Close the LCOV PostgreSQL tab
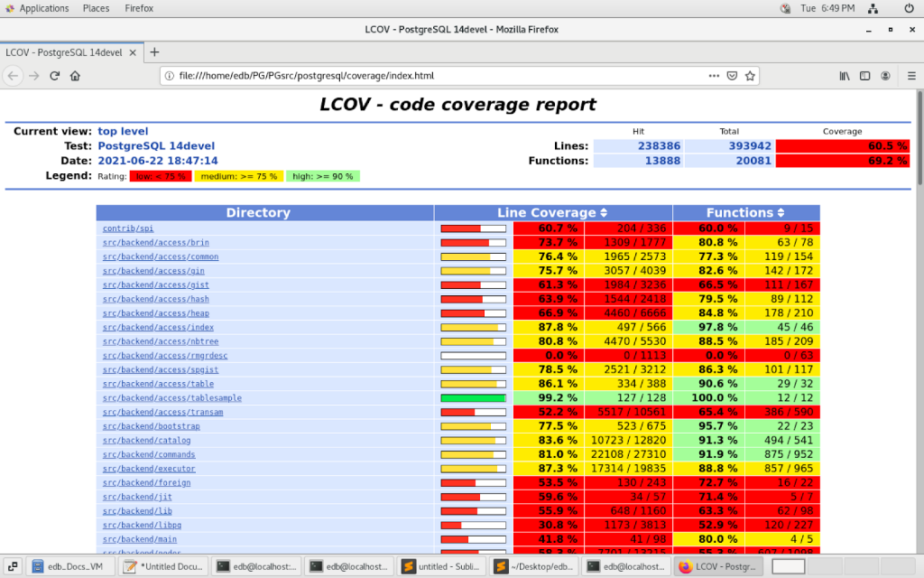This screenshot has width=924, height=578. coord(133,52)
